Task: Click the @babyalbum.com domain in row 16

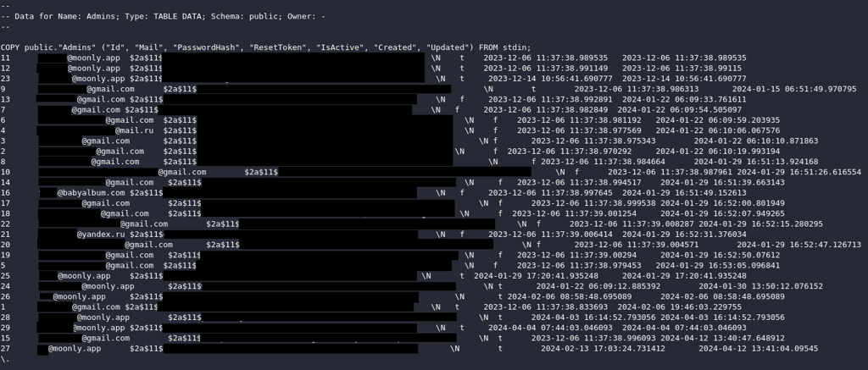Action: point(91,193)
